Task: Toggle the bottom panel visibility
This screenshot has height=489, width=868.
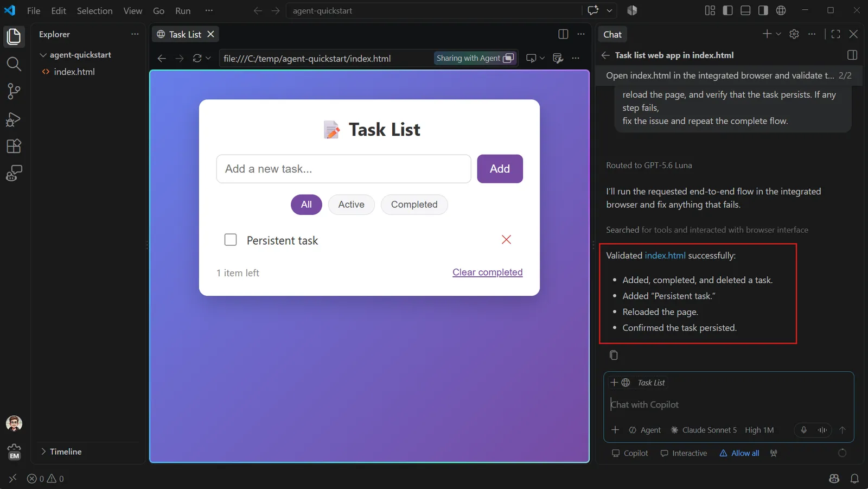Action: click(745, 10)
